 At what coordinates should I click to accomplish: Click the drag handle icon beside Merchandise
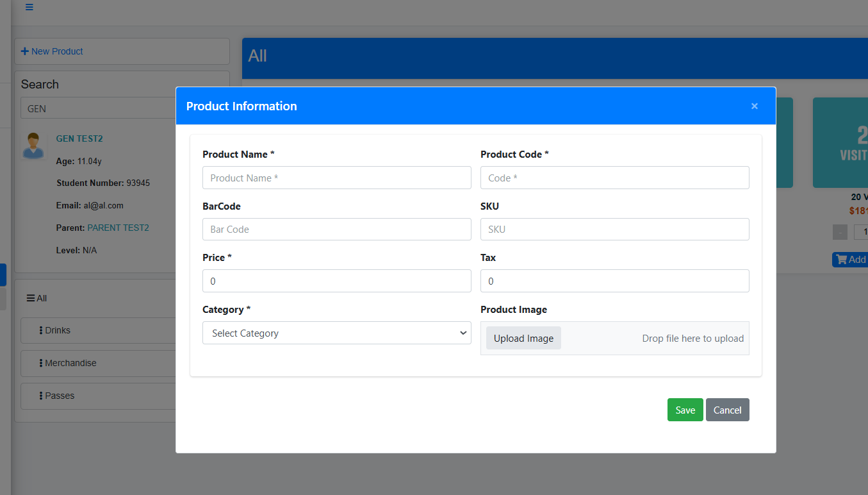(41, 364)
